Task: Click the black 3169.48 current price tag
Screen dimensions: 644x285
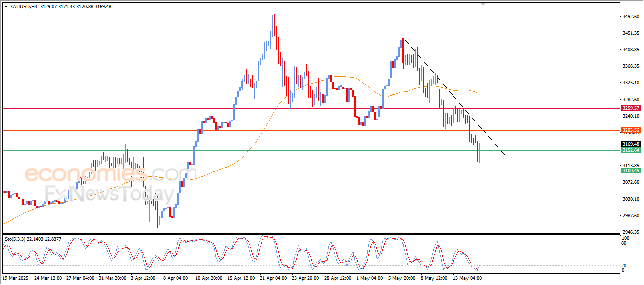Action: pyautogui.click(x=630, y=144)
